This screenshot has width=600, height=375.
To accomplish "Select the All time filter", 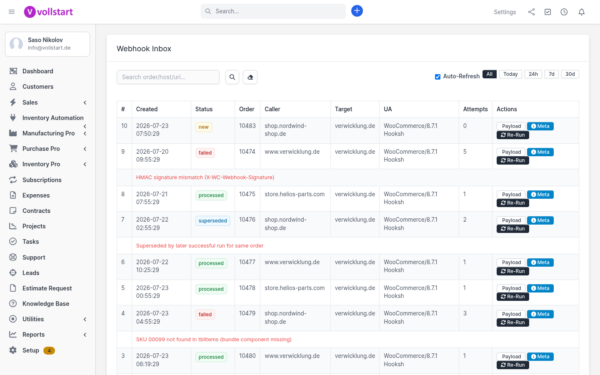I will tap(489, 74).
